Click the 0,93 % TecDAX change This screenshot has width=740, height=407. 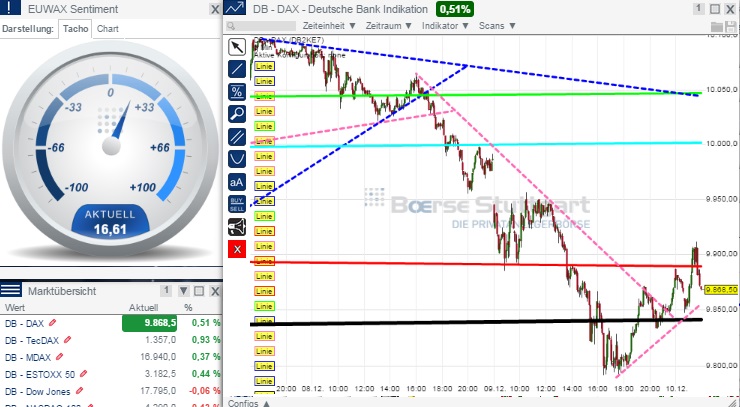pos(206,340)
